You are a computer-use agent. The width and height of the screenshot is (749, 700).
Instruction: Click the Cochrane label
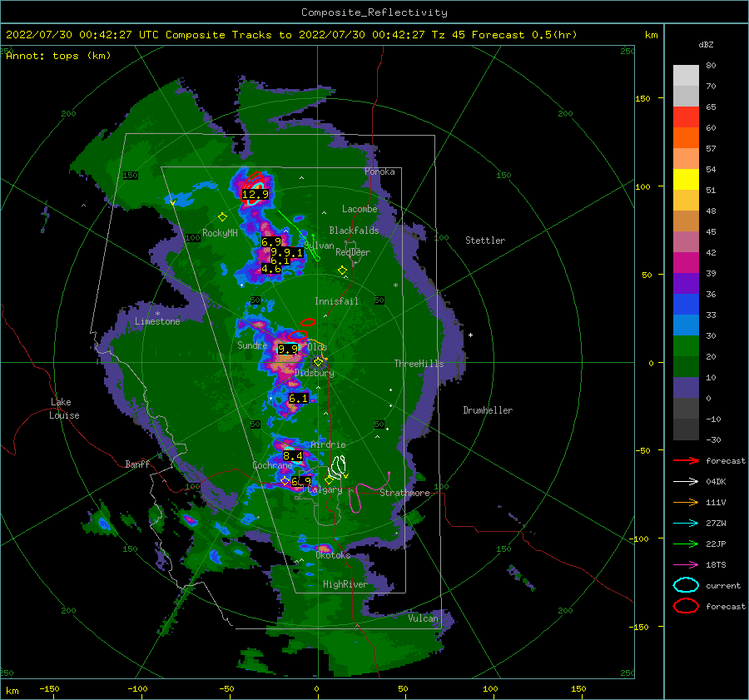point(272,465)
